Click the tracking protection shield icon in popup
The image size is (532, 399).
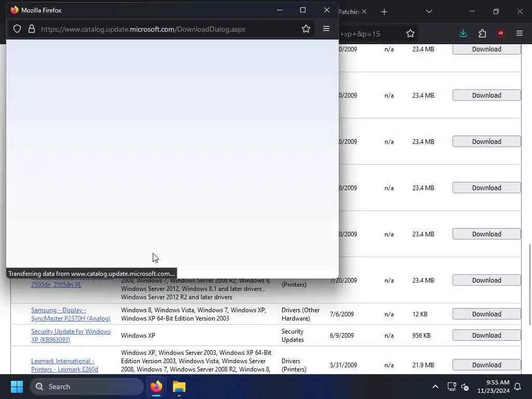[17, 29]
